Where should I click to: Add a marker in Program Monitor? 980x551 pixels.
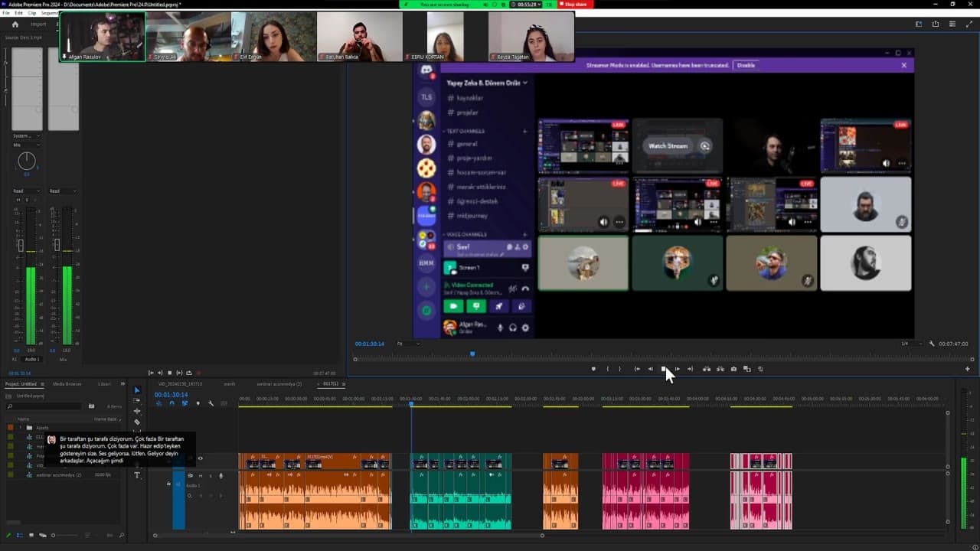tap(593, 369)
